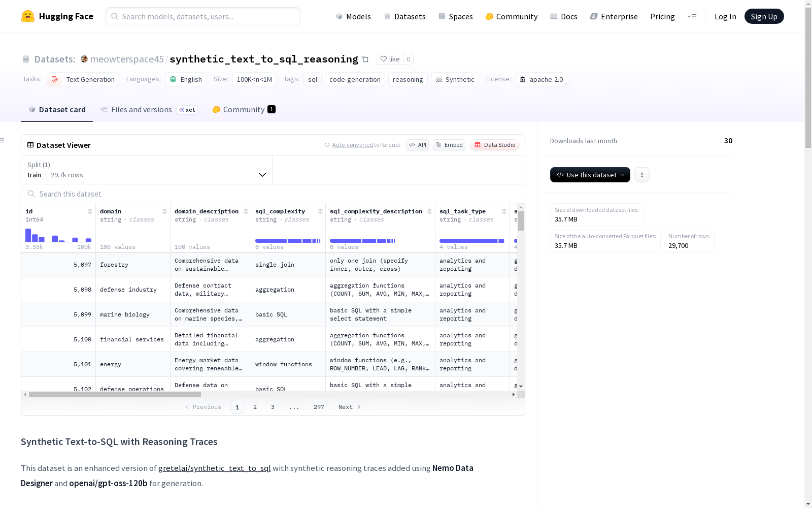
Task: Click the Log In link
Action: click(x=725, y=16)
